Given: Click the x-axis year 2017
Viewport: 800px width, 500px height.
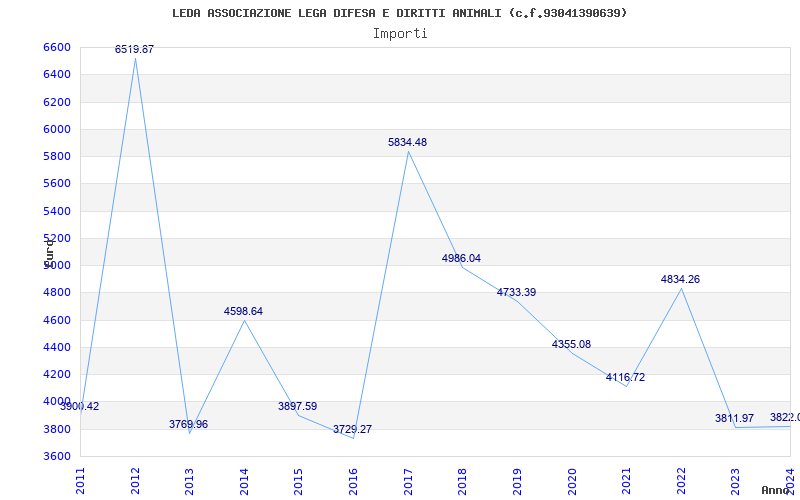Looking at the screenshot, I should tap(408, 481).
